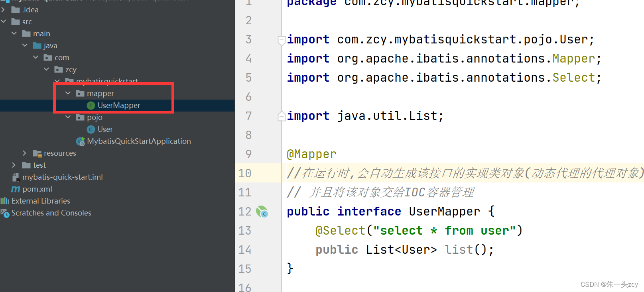Select Scratches and Consoles node
Image resolution: width=644 pixels, height=292 pixels.
[51, 213]
